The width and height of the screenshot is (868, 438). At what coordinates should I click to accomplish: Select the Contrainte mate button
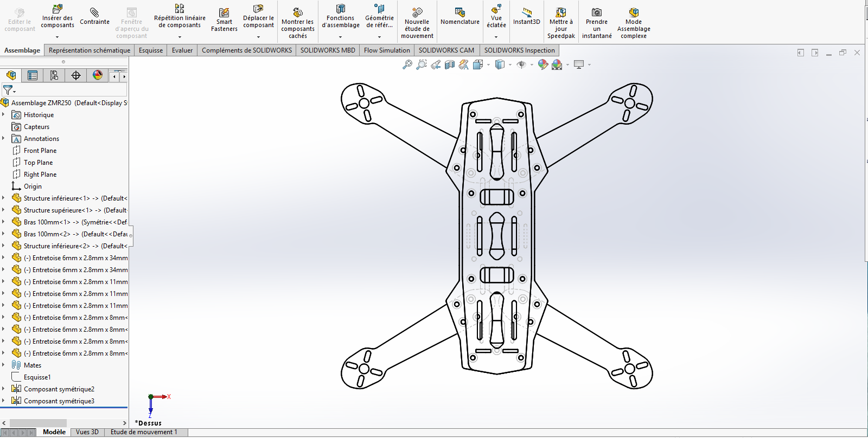pyautogui.click(x=94, y=17)
